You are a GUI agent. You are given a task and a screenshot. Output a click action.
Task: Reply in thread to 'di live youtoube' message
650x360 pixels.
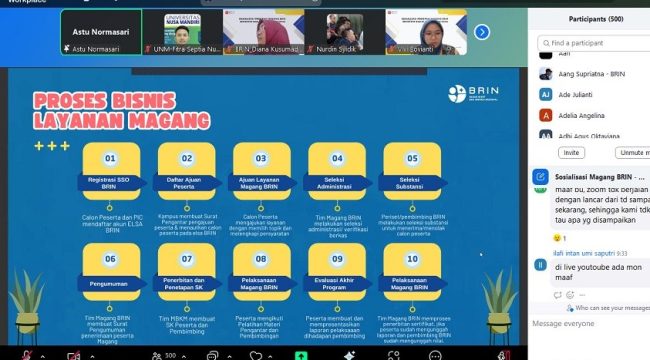click(557, 295)
